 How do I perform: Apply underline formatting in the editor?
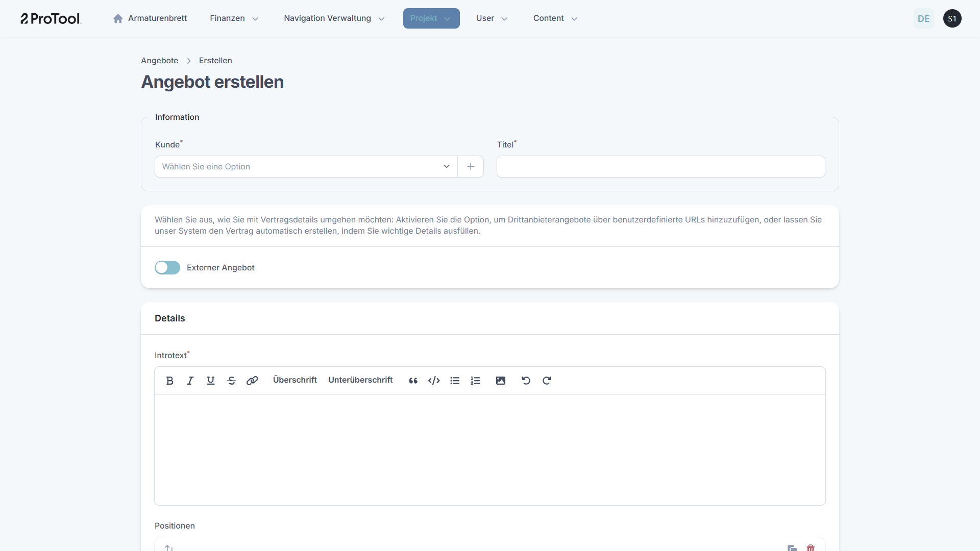tap(210, 381)
